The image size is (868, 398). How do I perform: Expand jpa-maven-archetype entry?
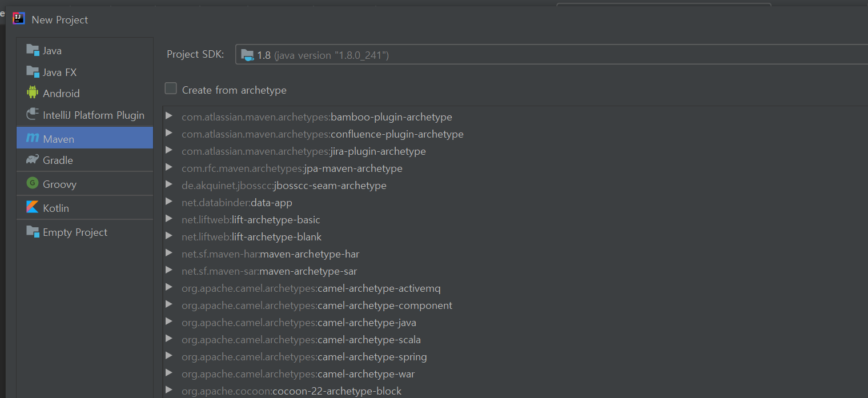point(168,168)
